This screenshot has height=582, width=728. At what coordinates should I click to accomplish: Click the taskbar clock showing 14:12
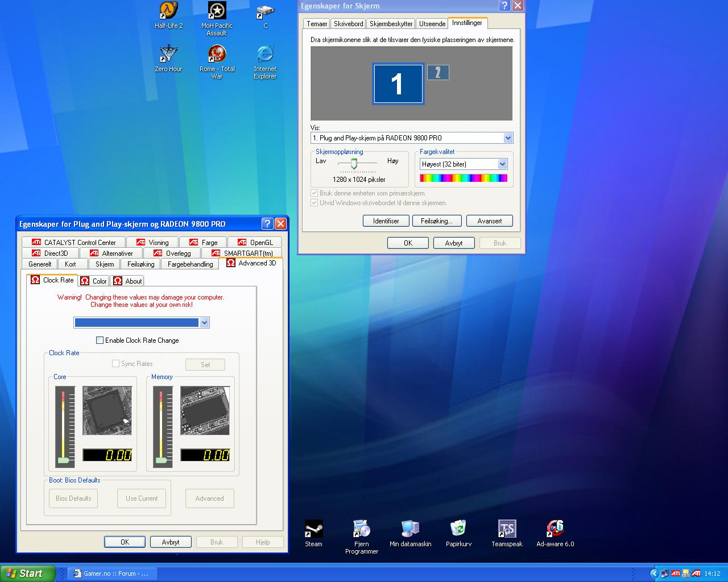point(712,573)
